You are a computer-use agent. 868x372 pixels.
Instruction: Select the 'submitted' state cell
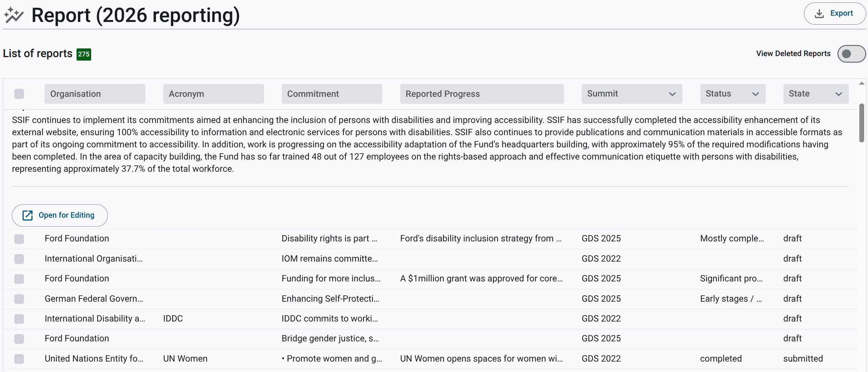coord(803,359)
